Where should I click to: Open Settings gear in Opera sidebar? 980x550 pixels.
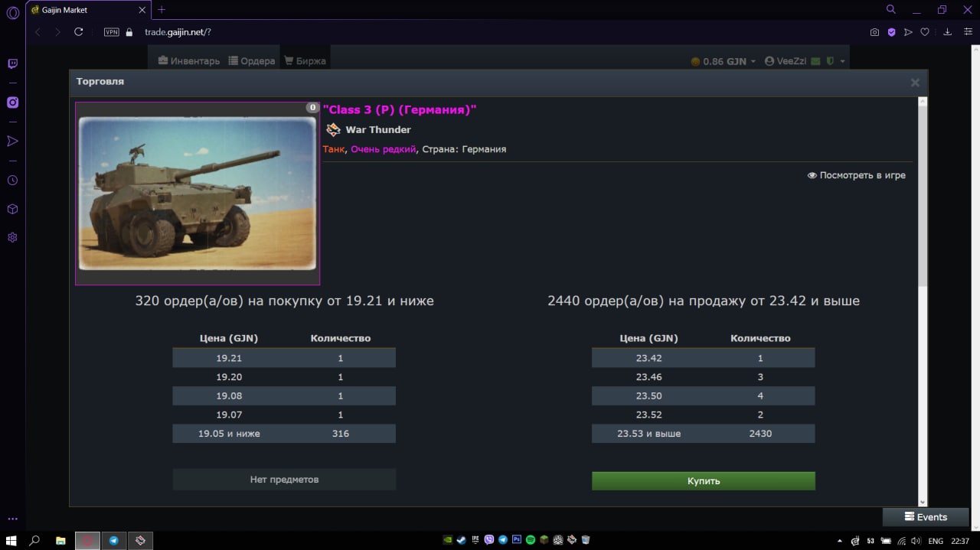point(12,237)
